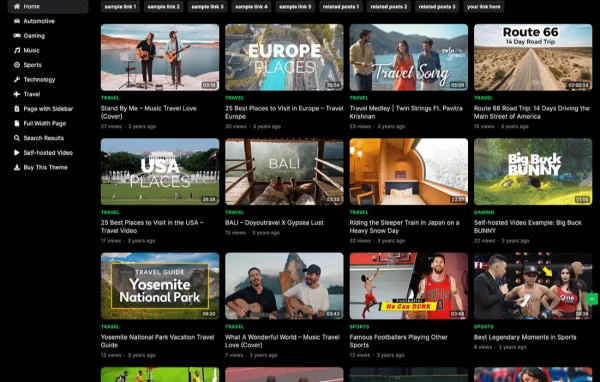This screenshot has height=382, width=600.
Task: Open the Europe Places video thumbnail
Action: click(284, 57)
